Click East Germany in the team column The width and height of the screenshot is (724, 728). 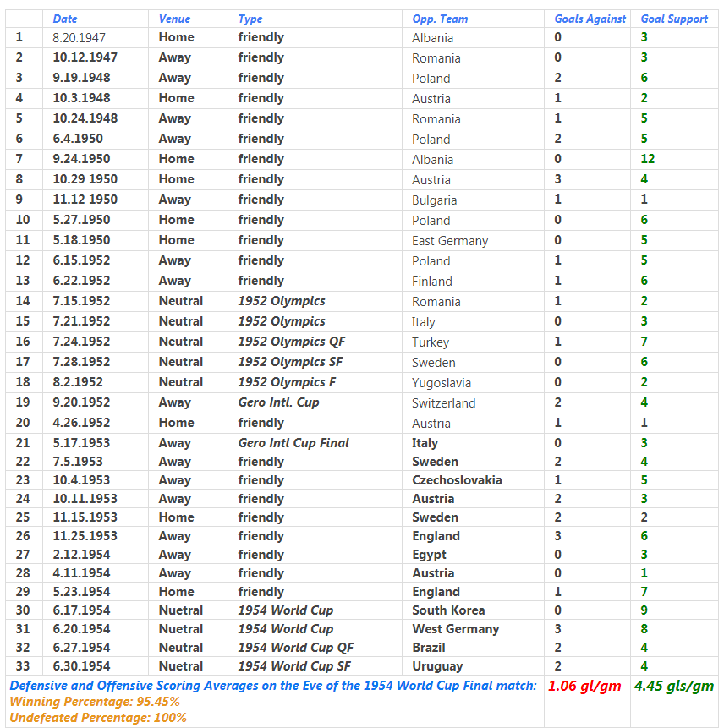click(450, 241)
